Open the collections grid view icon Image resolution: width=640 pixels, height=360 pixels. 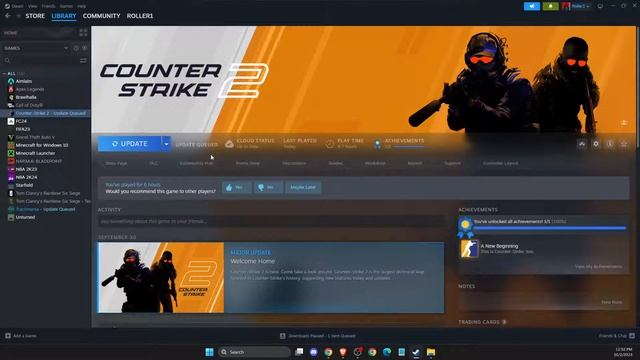pos(83,33)
